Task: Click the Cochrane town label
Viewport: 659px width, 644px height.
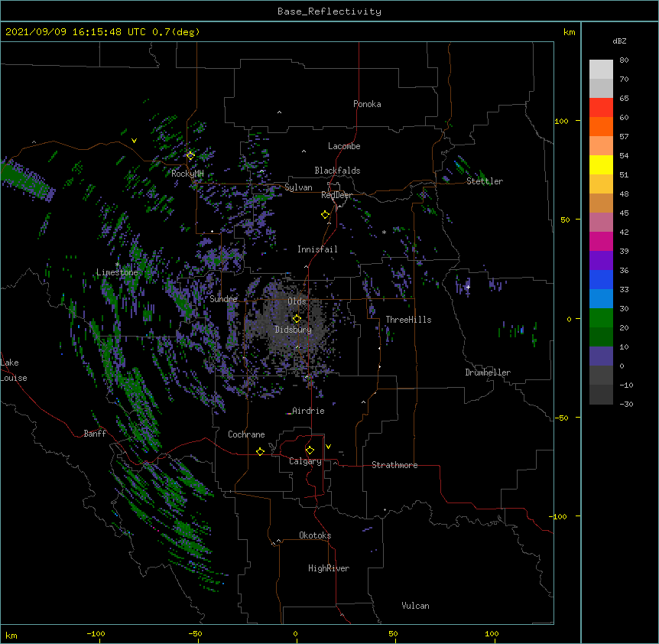Action: pos(246,434)
